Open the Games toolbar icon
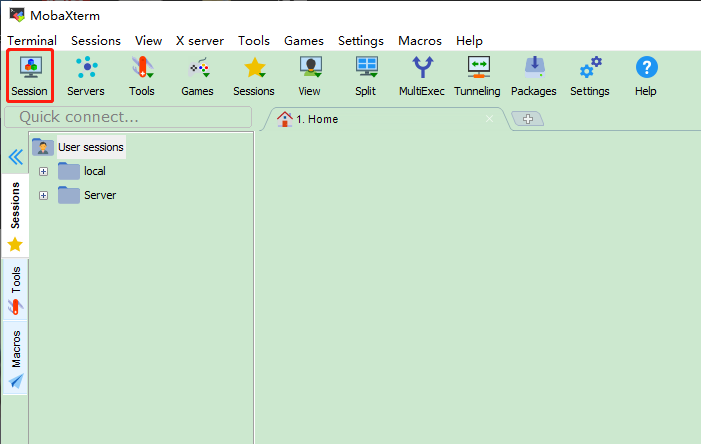701x444 pixels. click(197, 75)
